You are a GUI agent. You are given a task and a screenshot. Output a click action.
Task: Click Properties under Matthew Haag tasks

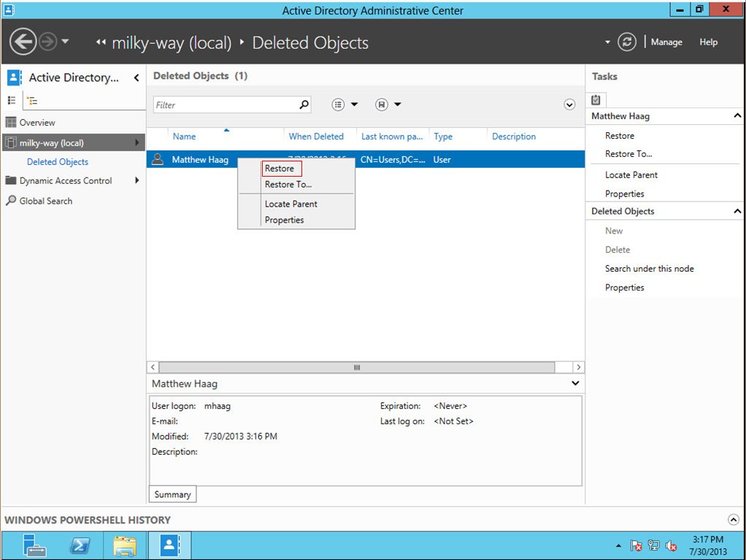point(625,193)
